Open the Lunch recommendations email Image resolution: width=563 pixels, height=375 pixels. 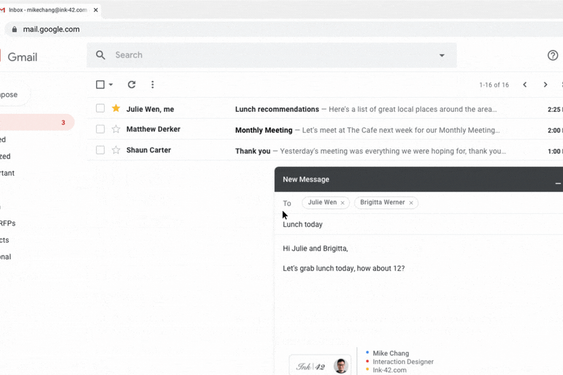click(325, 109)
